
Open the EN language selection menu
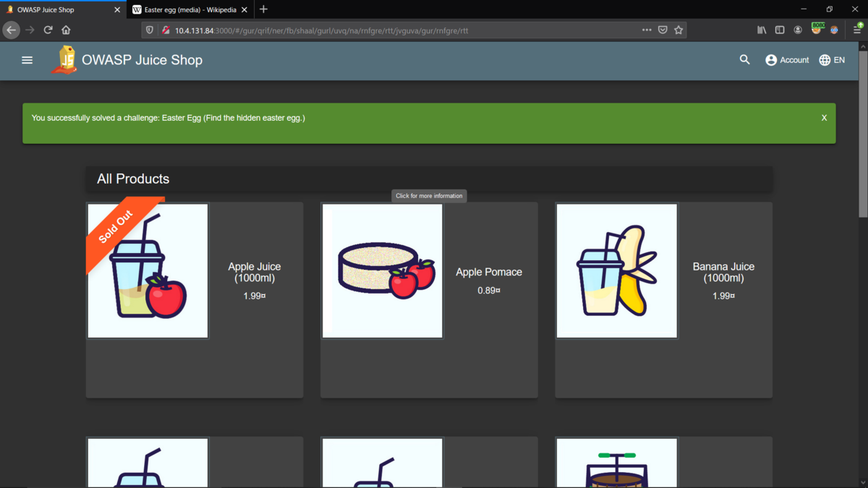832,60
